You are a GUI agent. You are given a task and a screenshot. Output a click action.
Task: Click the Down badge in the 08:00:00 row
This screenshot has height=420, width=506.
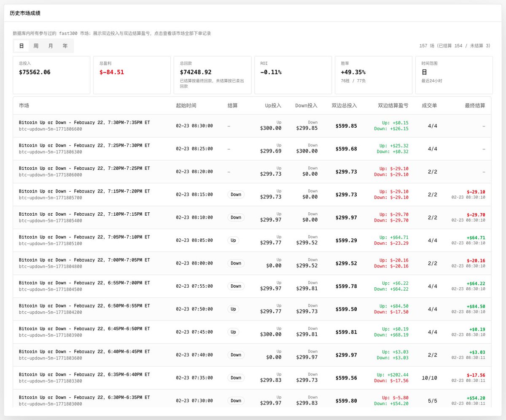(236, 263)
